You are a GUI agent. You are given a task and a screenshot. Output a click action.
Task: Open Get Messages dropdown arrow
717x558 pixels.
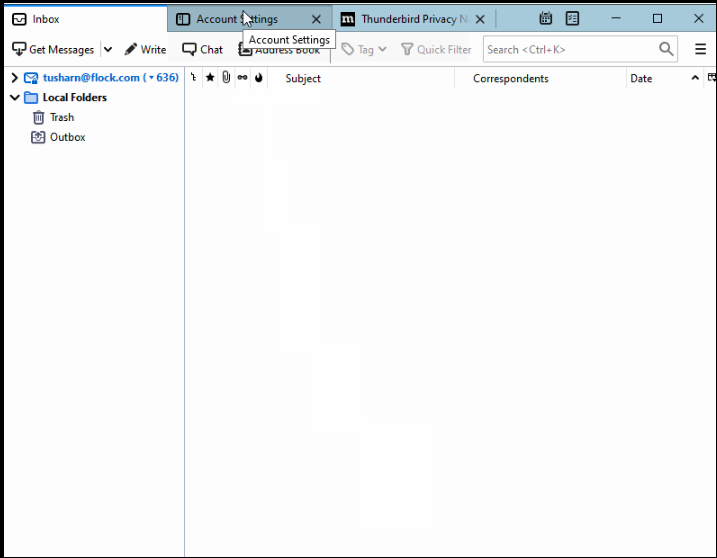click(108, 49)
